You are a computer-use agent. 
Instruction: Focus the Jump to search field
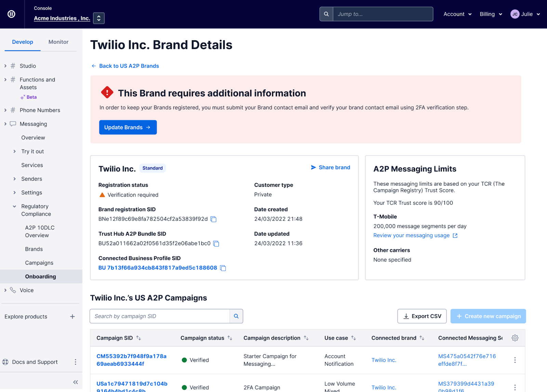pyautogui.click(x=383, y=14)
